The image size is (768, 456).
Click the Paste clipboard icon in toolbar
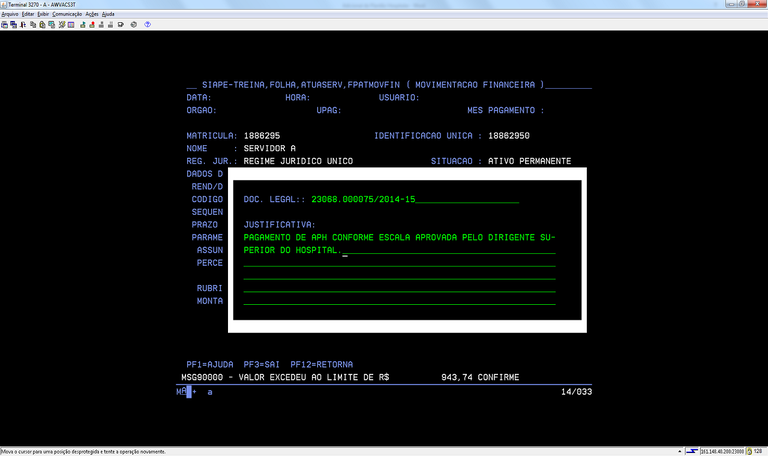pyautogui.click(x=42, y=25)
